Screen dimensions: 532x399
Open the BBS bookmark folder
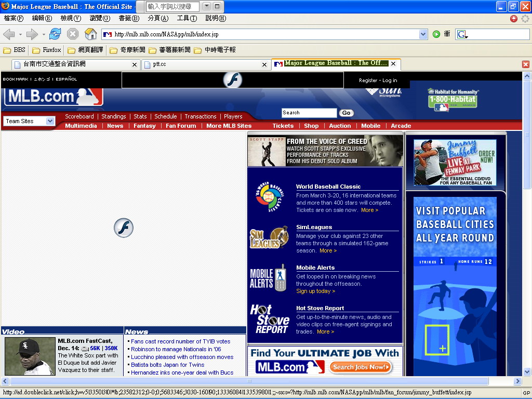pos(15,50)
